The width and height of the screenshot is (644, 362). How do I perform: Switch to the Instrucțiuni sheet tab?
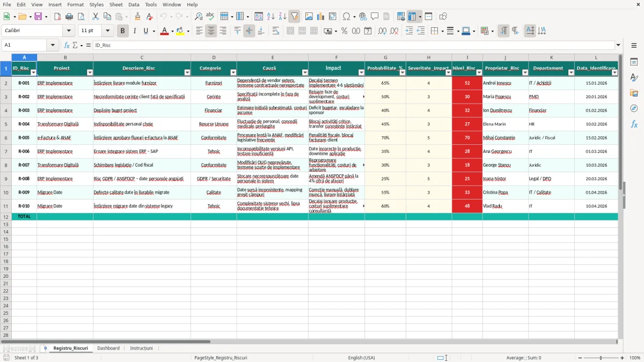click(x=141, y=348)
